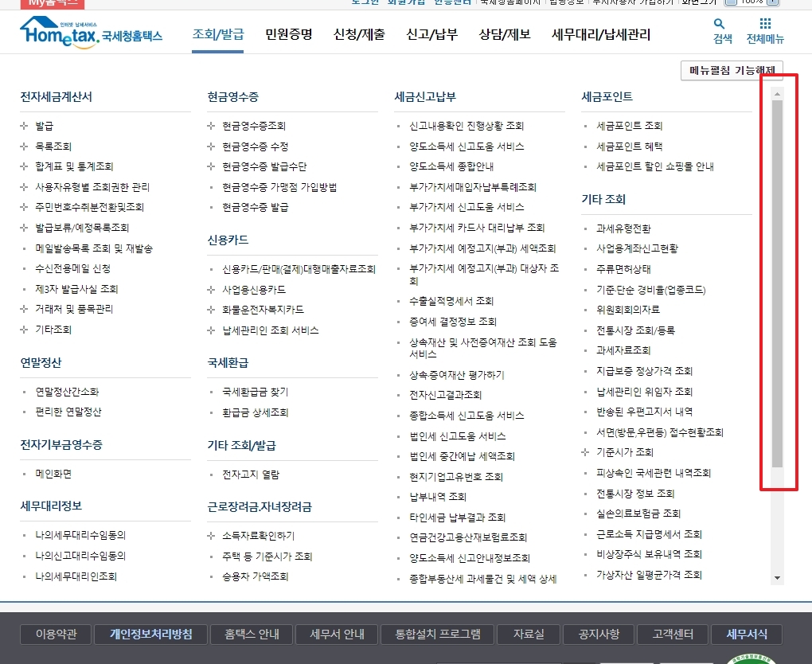812x664 pixels.
Task: Open 전체메뉴 using the grid icon
Action: tap(766, 30)
